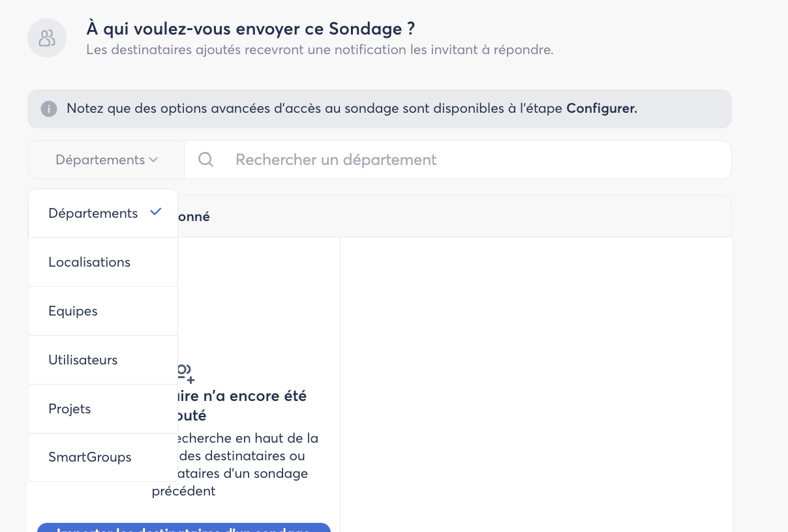Select the Equipes option
Screen dimensions: 788x532
point(73,311)
